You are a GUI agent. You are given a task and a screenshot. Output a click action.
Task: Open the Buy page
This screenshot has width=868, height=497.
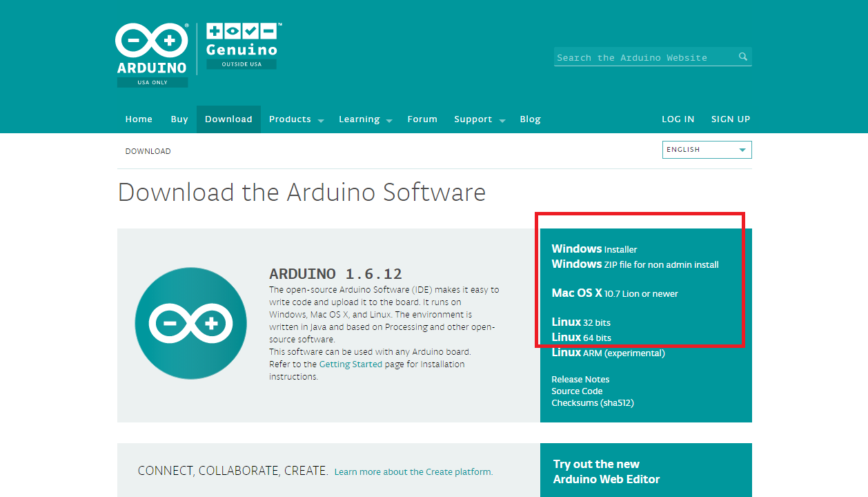(x=179, y=119)
